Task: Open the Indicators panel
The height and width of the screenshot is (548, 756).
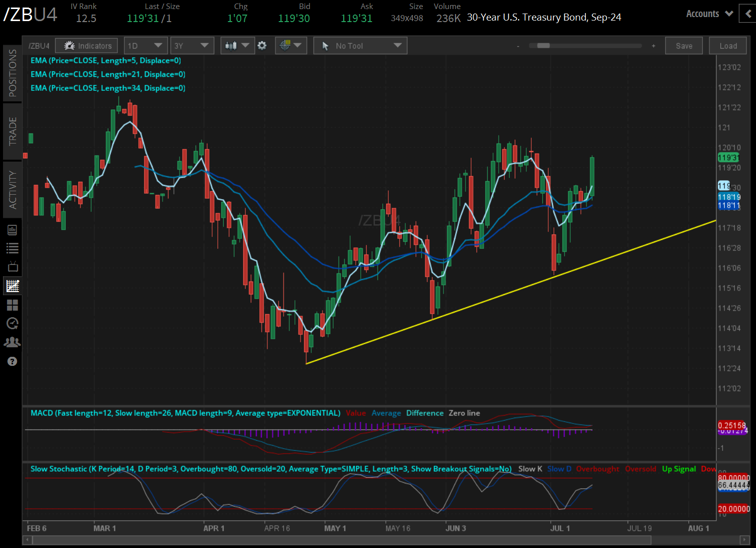Action: [x=87, y=46]
